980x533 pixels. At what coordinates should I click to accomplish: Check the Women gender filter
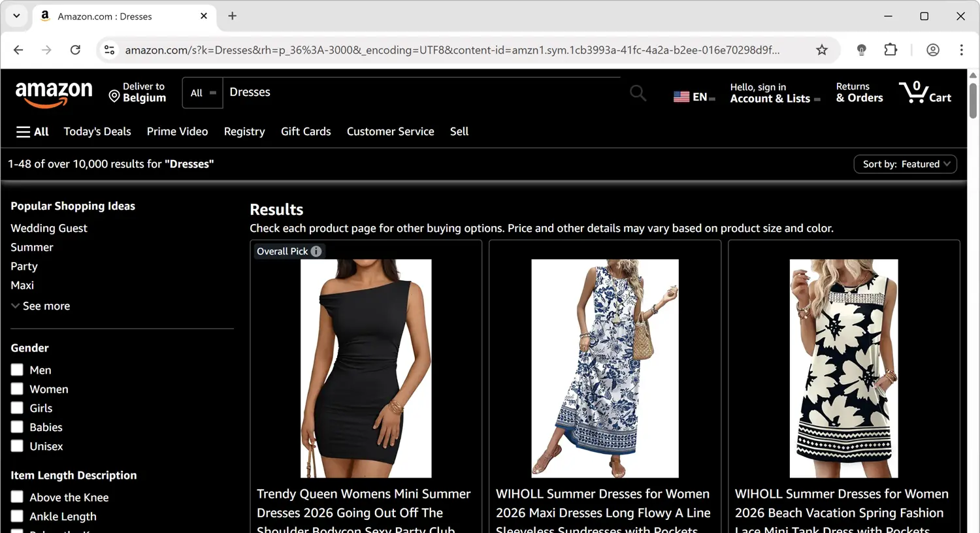[17, 389]
